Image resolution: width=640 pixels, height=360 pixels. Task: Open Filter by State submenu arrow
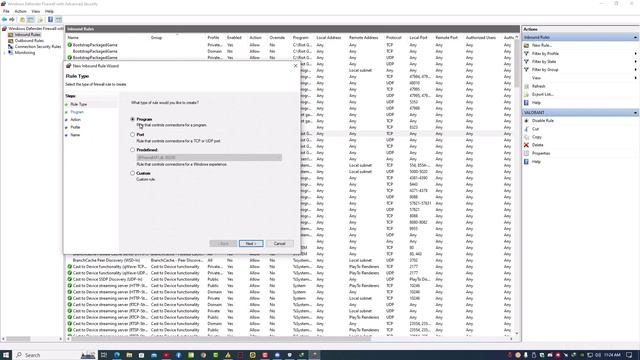pos(635,62)
